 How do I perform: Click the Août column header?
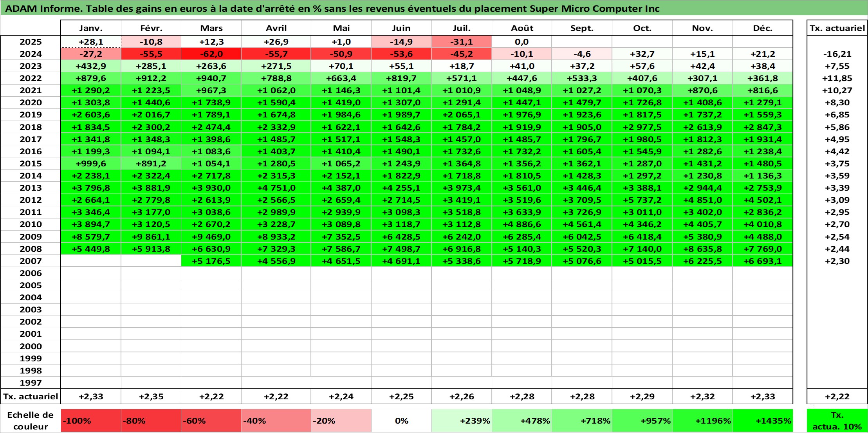coord(522,28)
